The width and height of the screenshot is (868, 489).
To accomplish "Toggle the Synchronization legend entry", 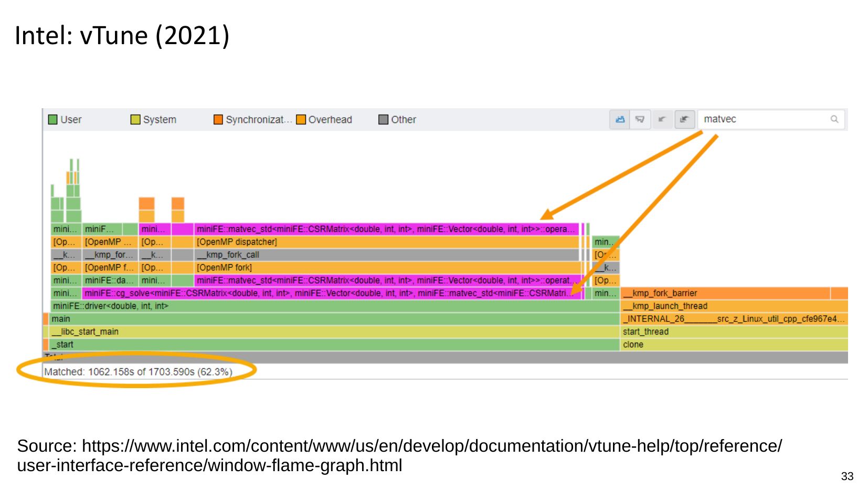I will click(218, 120).
